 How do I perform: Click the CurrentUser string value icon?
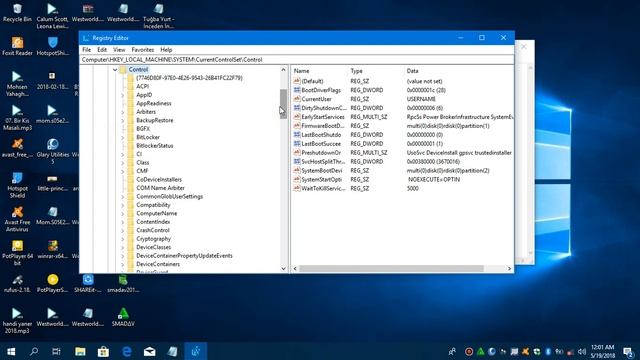[x=297, y=99]
